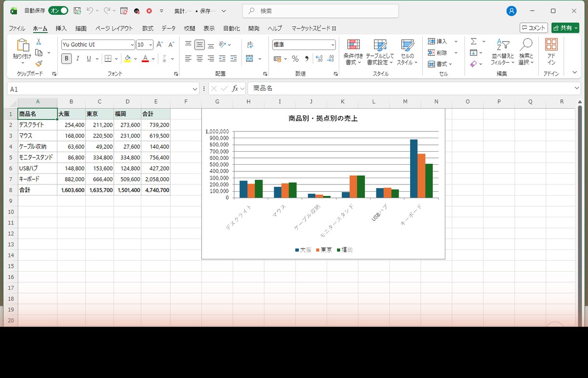Click the Clear eraser icon

tap(474, 64)
